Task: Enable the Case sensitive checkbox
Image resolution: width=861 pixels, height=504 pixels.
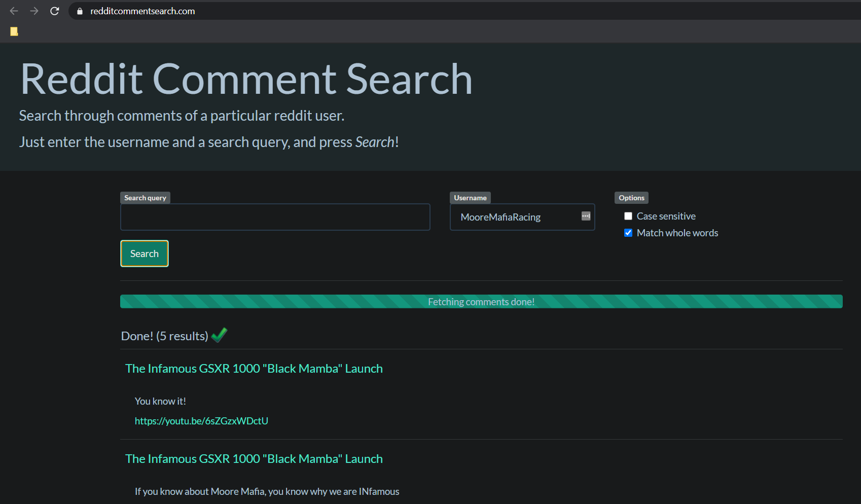Action: [628, 216]
